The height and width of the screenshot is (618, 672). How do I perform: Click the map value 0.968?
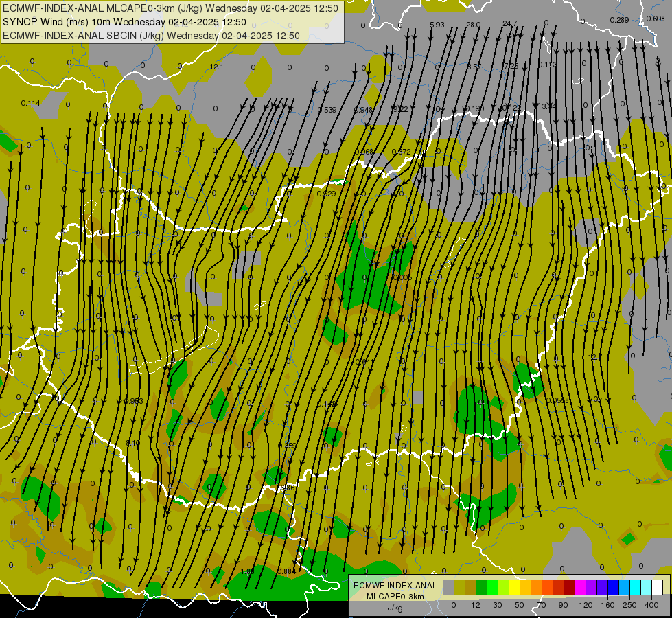(x=364, y=152)
